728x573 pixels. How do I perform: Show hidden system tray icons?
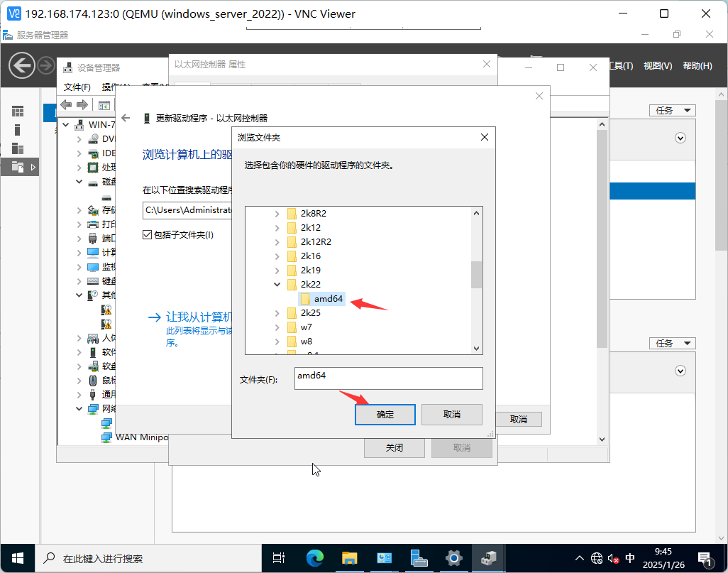coord(580,558)
